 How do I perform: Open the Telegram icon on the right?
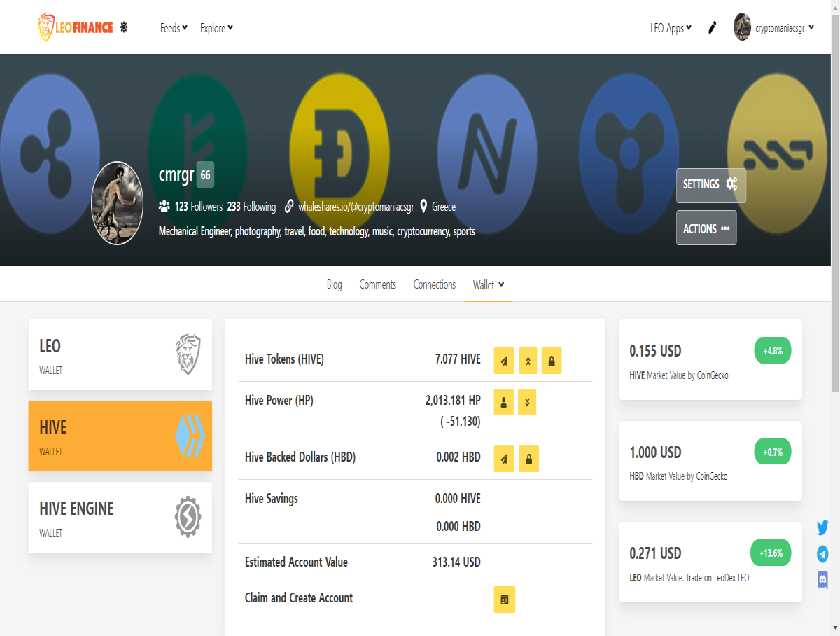[822, 553]
